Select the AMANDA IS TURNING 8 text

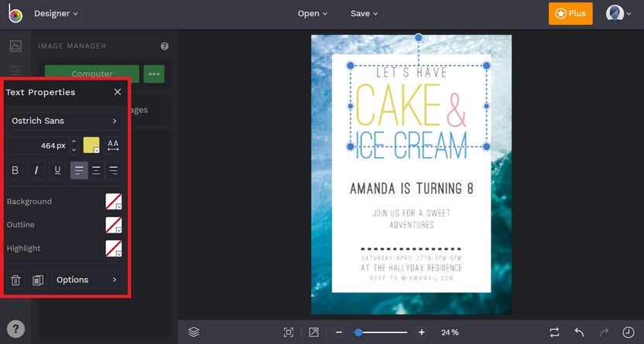[x=412, y=189]
